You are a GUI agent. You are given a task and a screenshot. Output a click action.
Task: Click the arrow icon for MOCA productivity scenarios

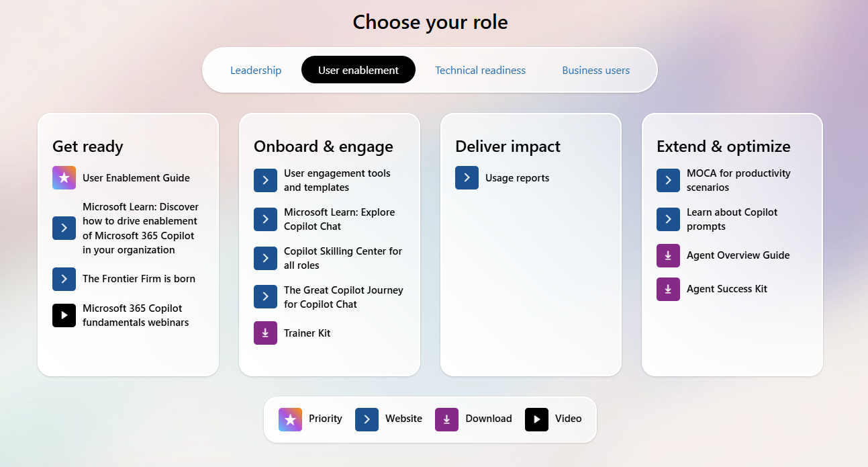pyautogui.click(x=668, y=180)
